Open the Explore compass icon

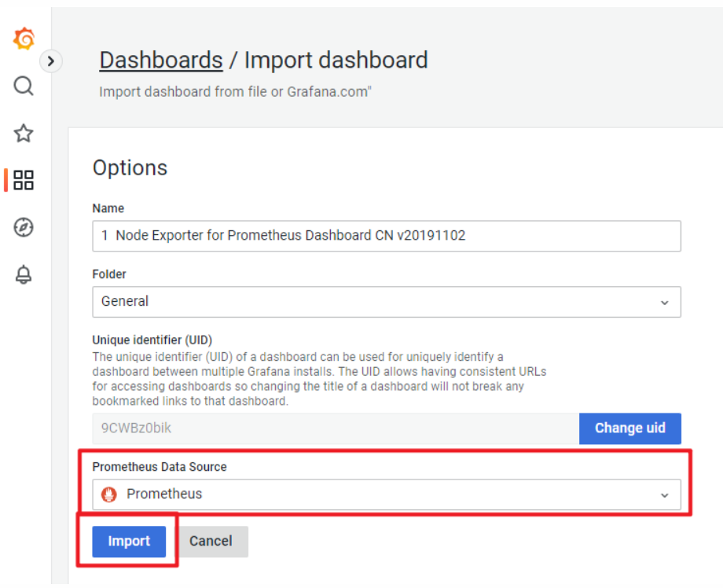[24, 227]
